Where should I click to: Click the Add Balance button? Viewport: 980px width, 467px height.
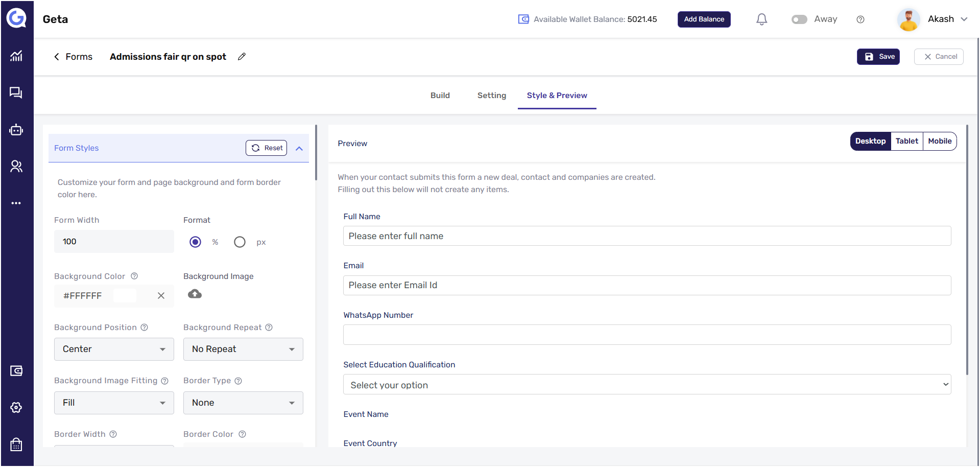tap(704, 19)
